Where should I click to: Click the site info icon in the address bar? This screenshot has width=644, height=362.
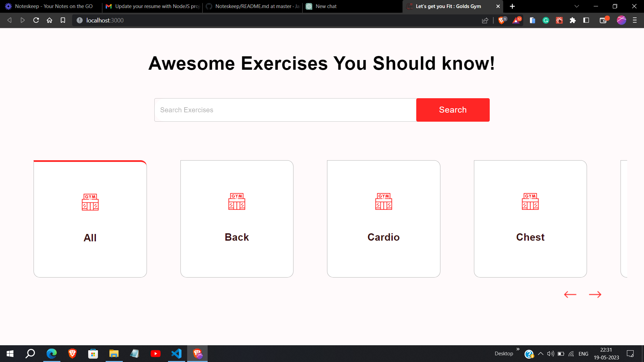tap(79, 20)
